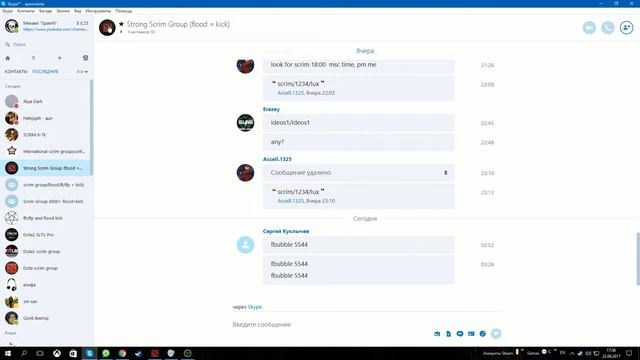Open the Calls menu
This screenshot has width=640, height=360.
pyautogui.click(x=63, y=11)
